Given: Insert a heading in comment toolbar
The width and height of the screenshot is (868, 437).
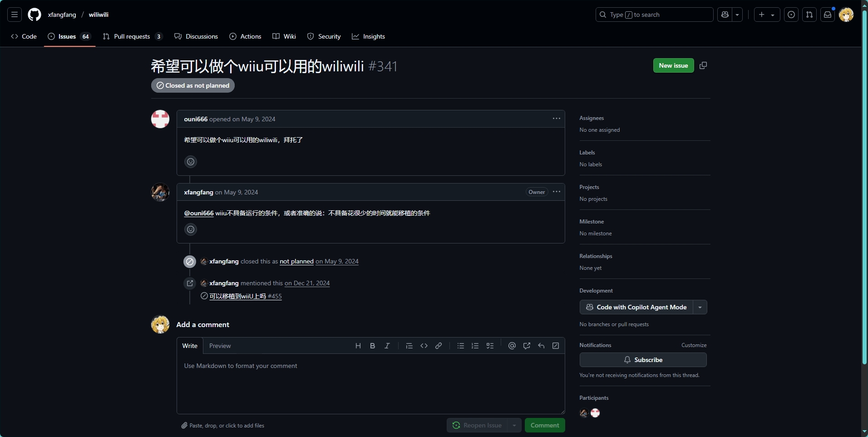Looking at the screenshot, I should (358, 346).
